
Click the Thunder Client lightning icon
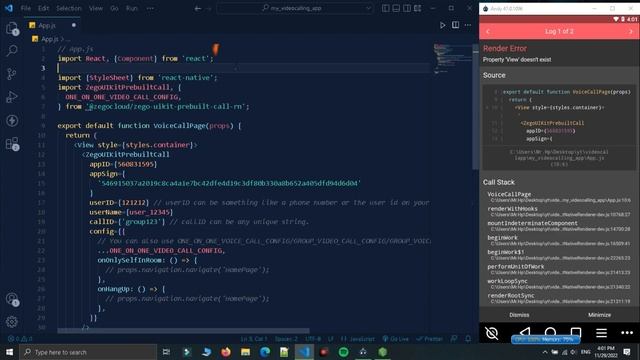click(12, 120)
